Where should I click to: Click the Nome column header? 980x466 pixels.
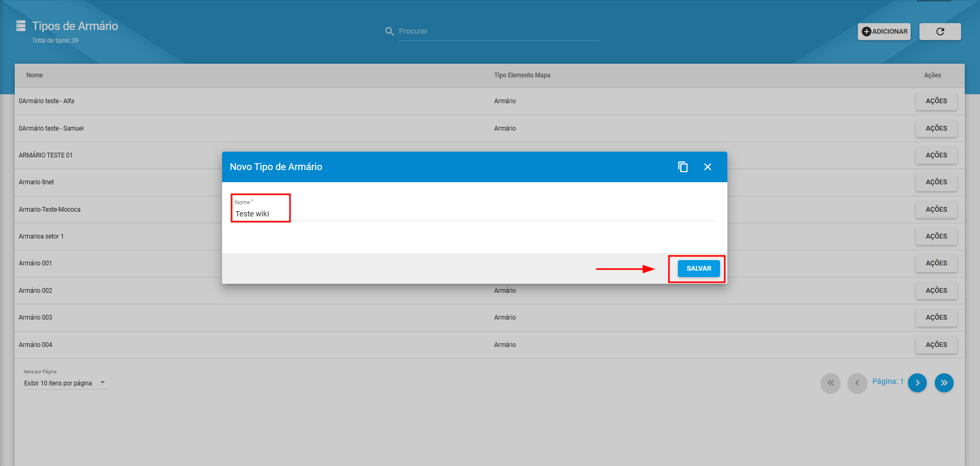tap(35, 75)
